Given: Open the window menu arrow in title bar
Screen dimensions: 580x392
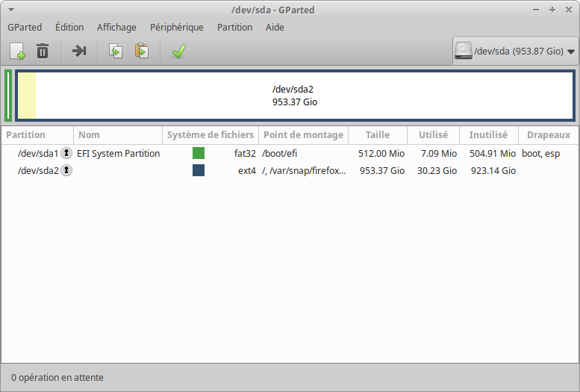Looking at the screenshot, I should (x=11, y=10).
